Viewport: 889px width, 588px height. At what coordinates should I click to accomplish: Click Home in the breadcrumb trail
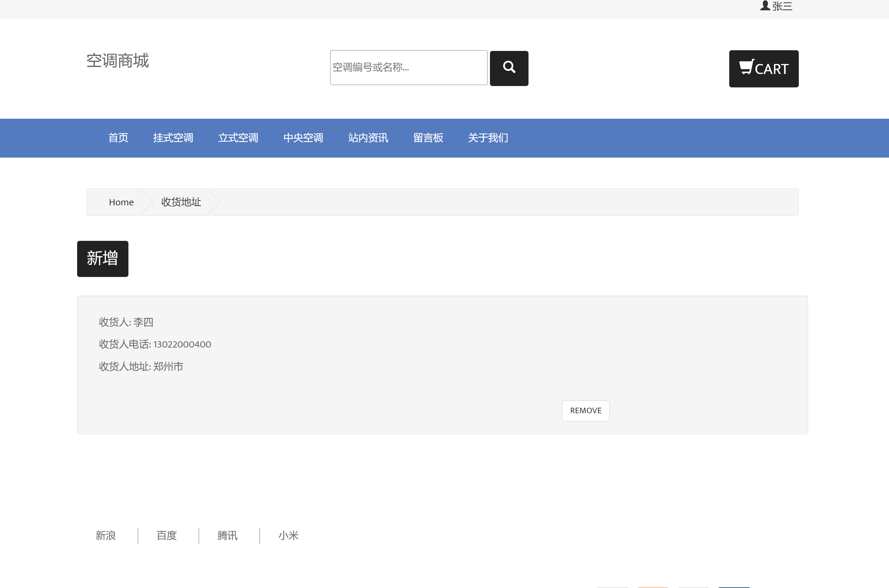tap(121, 202)
